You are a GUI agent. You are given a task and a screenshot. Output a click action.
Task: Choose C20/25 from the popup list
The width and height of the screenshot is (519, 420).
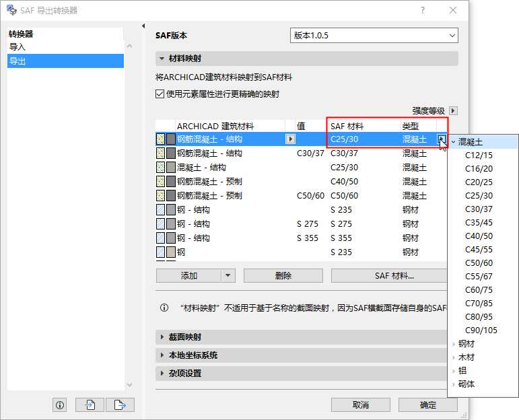479,182
